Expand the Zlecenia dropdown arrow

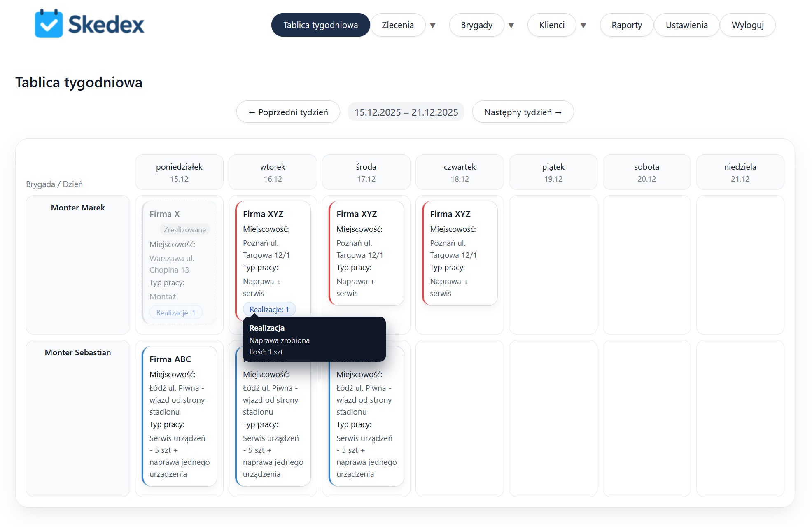[x=433, y=26]
